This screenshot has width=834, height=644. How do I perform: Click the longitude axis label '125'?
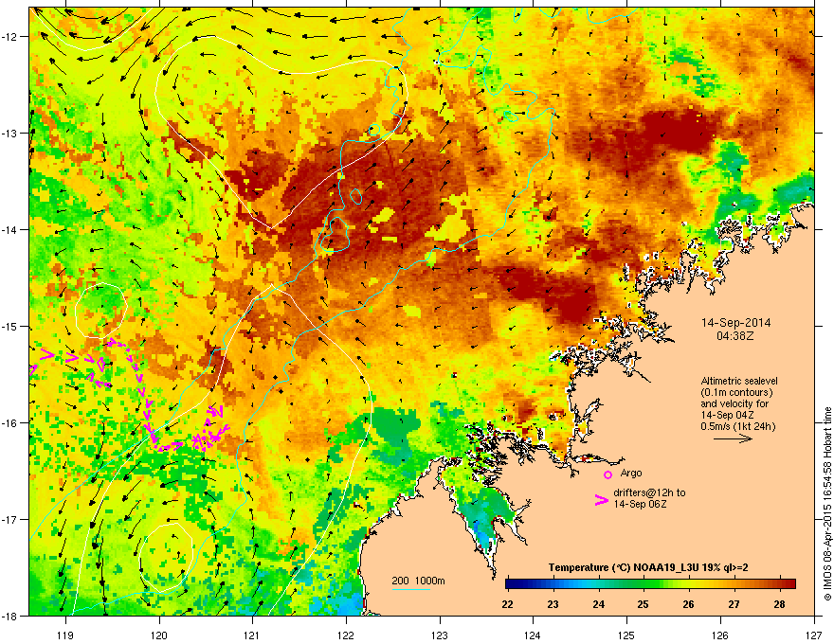point(626,635)
